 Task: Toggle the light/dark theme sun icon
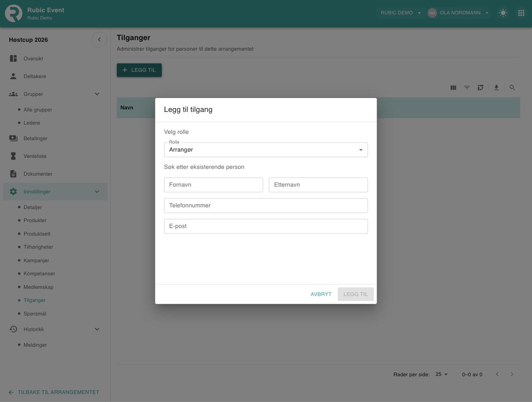pos(503,13)
